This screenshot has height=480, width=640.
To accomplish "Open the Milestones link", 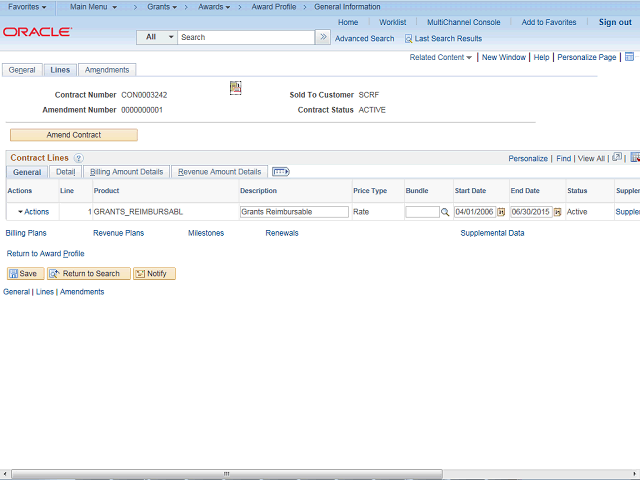I will [x=206, y=233].
